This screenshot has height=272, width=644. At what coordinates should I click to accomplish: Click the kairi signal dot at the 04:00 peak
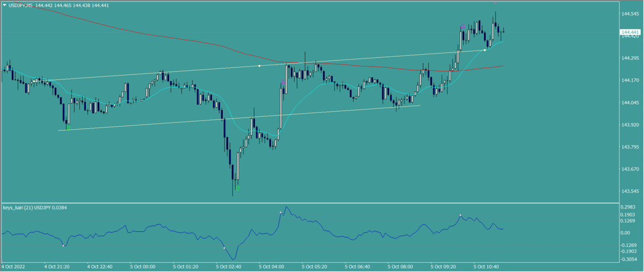click(280, 213)
